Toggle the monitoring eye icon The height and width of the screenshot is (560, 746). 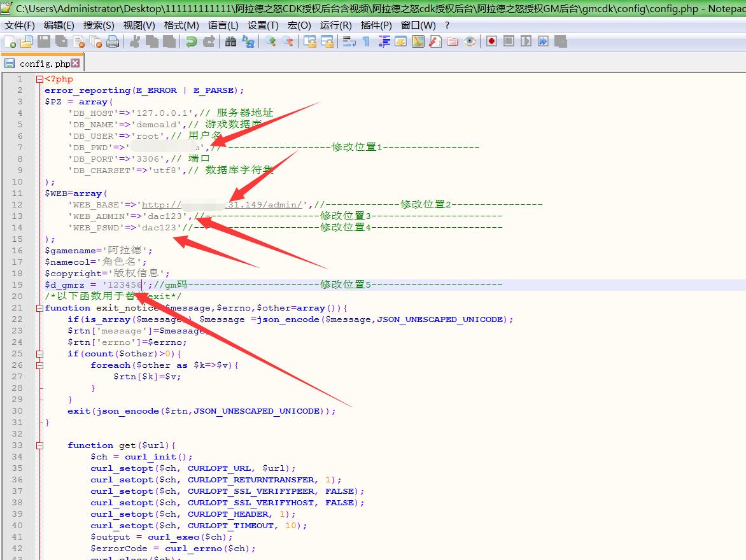[x=470, y=41]
